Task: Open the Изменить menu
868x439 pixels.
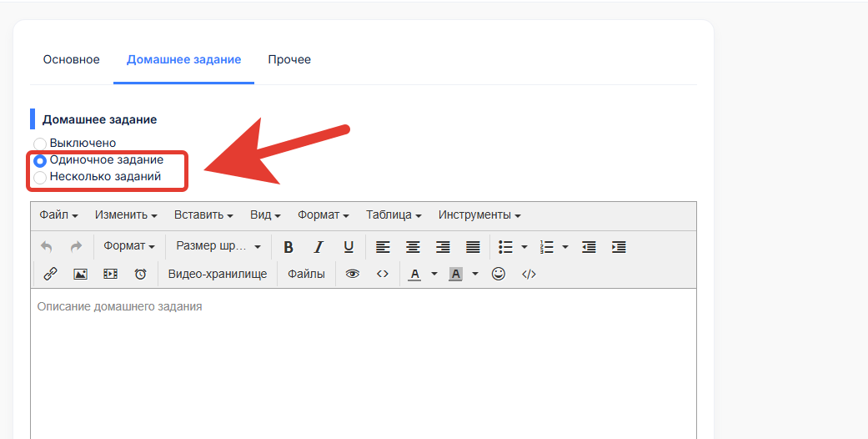Action: coord(126,215)
